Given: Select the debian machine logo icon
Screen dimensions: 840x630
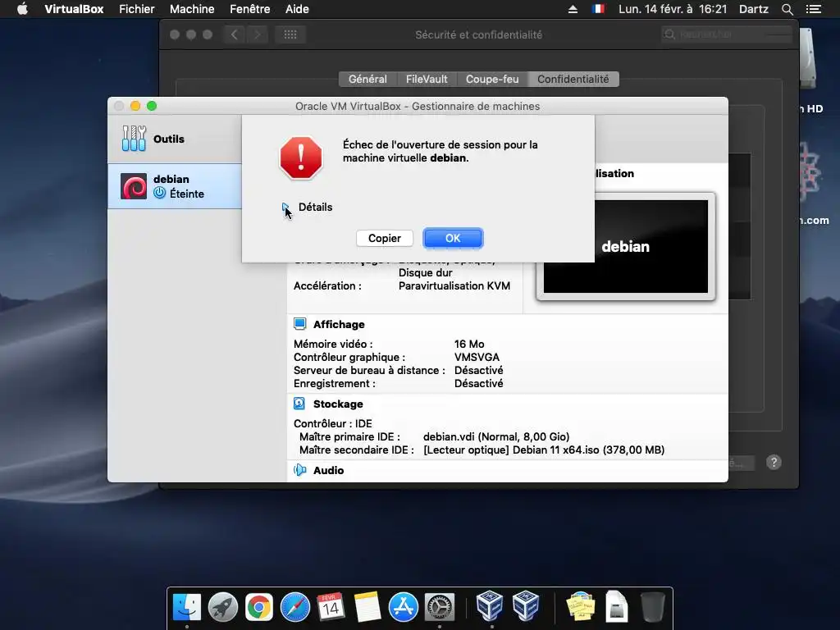Looking at the screenshot, I should click(x=134, y=186).
